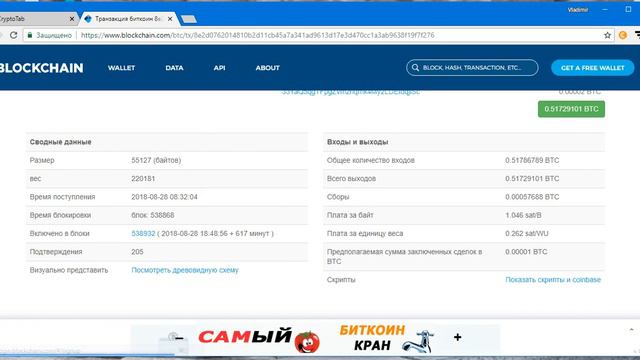This screenshot has width=640, height=360.
Task: Open the ABOUT menu
Action: click(267, 68)
